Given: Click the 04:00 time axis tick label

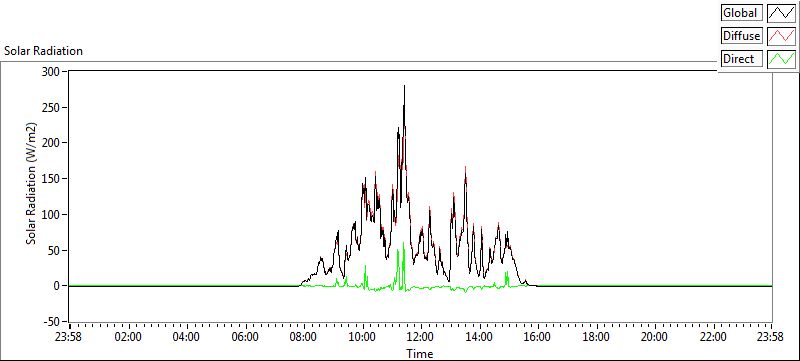Looking at the screenshot, I should pos(187,337).
